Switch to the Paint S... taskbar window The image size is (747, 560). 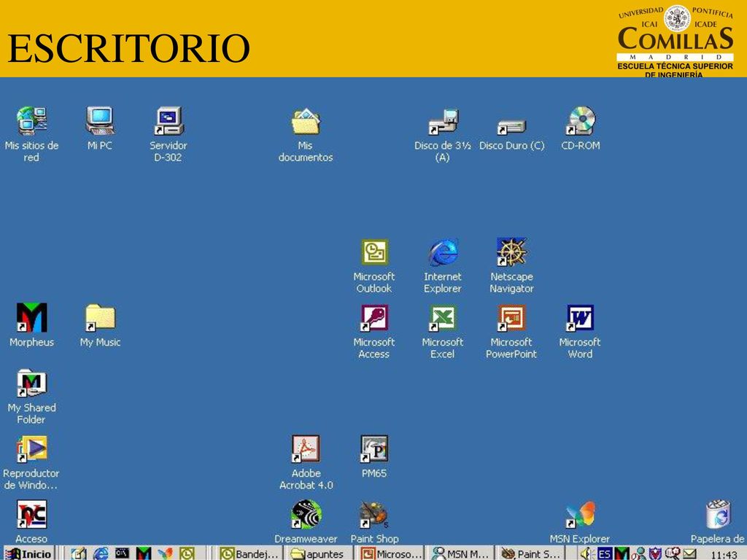(x=530, y=554)
